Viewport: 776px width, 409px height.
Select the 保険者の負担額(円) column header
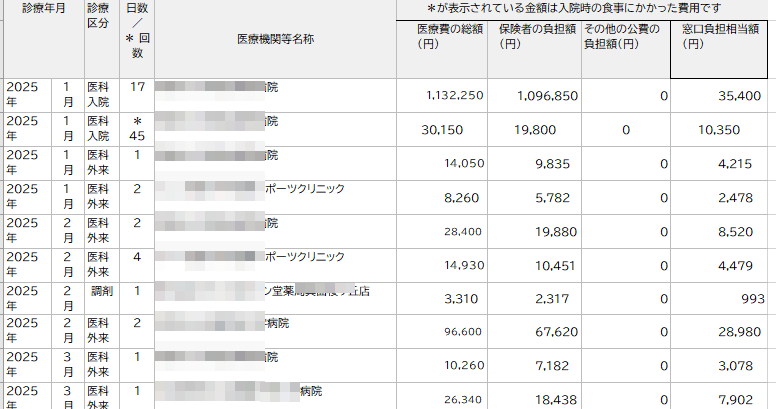click(532, 37)
